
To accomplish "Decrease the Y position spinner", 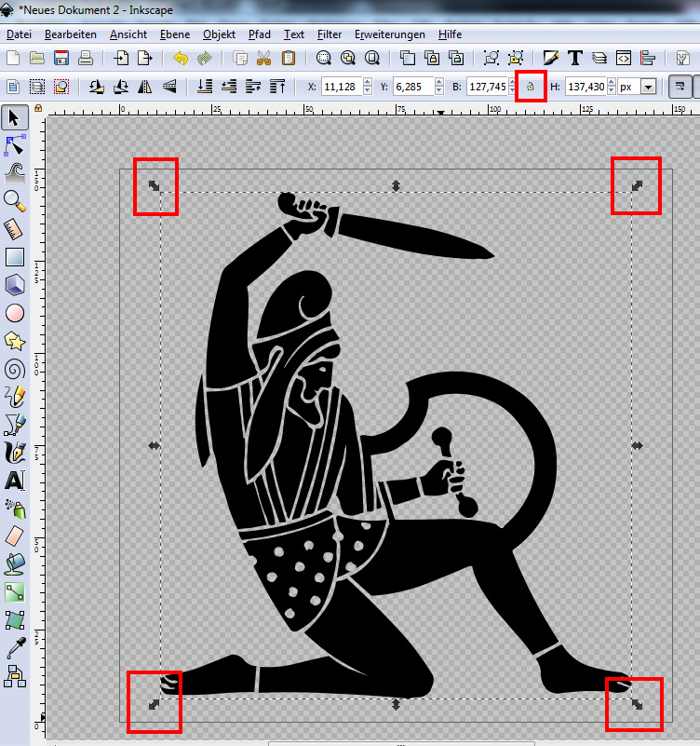I will (439, 91).
